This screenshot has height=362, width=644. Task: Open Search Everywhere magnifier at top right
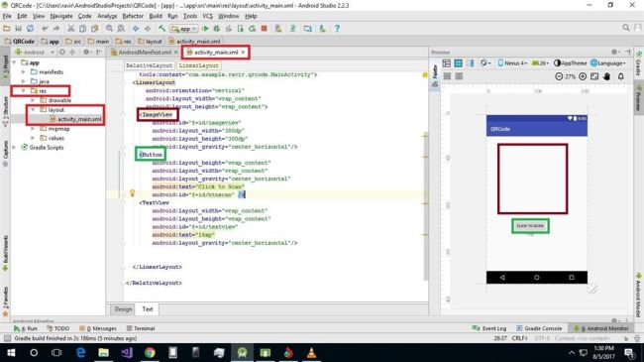(626, 28)
